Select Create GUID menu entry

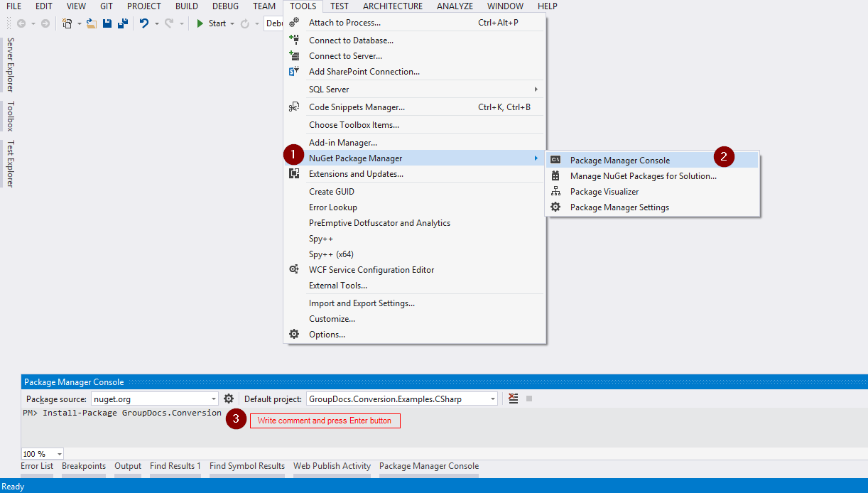click(x=415, y=192)
